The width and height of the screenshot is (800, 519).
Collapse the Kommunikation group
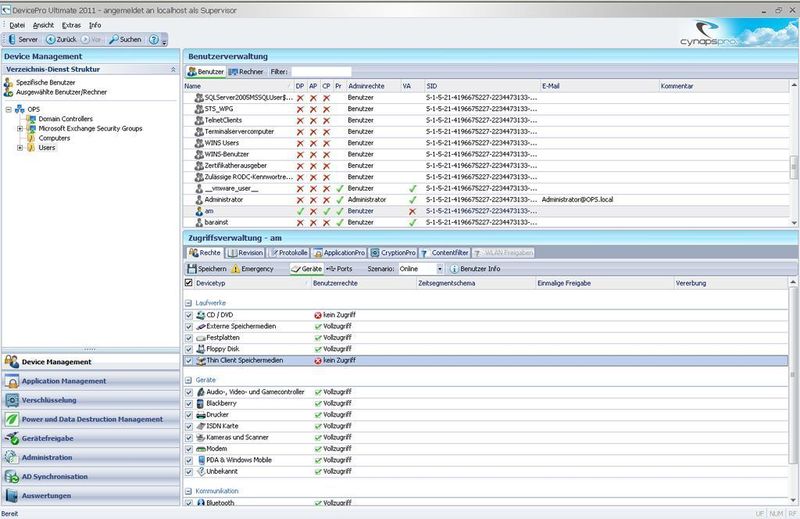tap(188, 491)
